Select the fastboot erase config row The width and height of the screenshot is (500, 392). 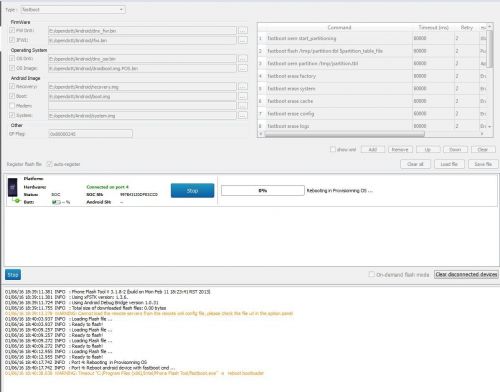[373, 114]
